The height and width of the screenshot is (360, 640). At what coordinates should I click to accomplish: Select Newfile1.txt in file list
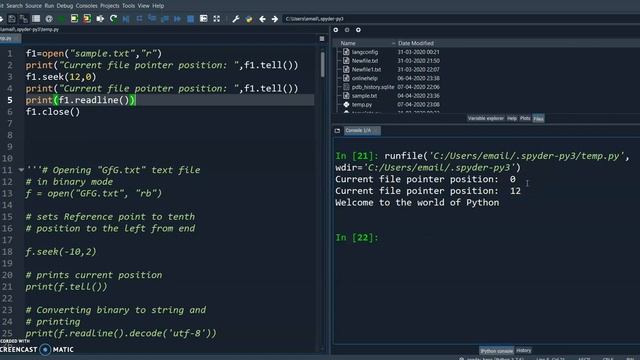(x=367, y=69)
